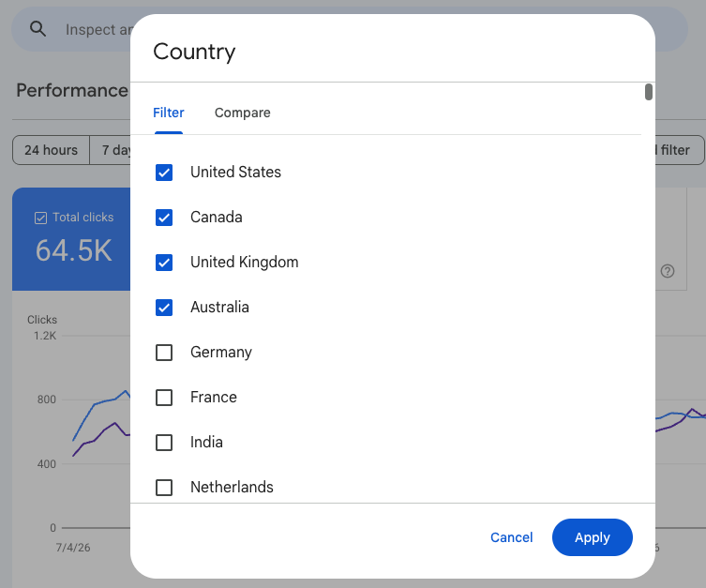Switch to the Compare tab
Image resolution: width=706 pixels, height=588 pixels.
(242, 113)
